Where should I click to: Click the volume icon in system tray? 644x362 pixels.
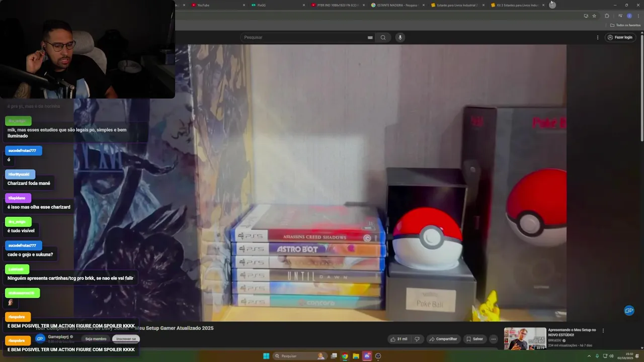(611, 356)
